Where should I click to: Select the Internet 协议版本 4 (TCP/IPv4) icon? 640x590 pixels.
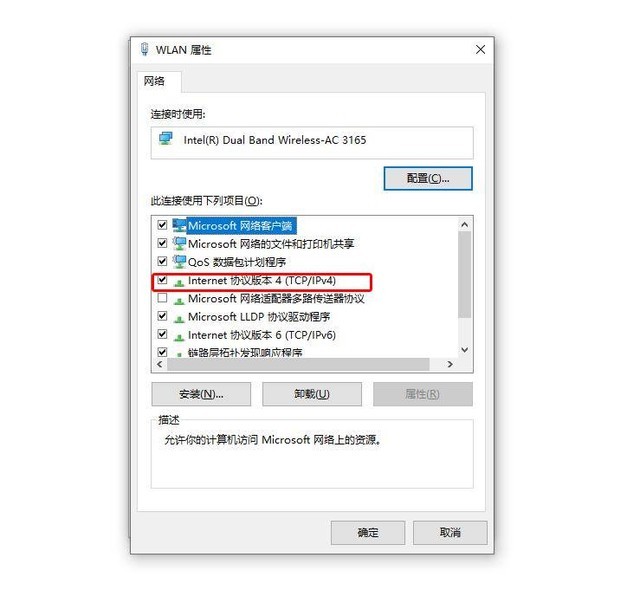pyautogui.click(x=179, y=282)
